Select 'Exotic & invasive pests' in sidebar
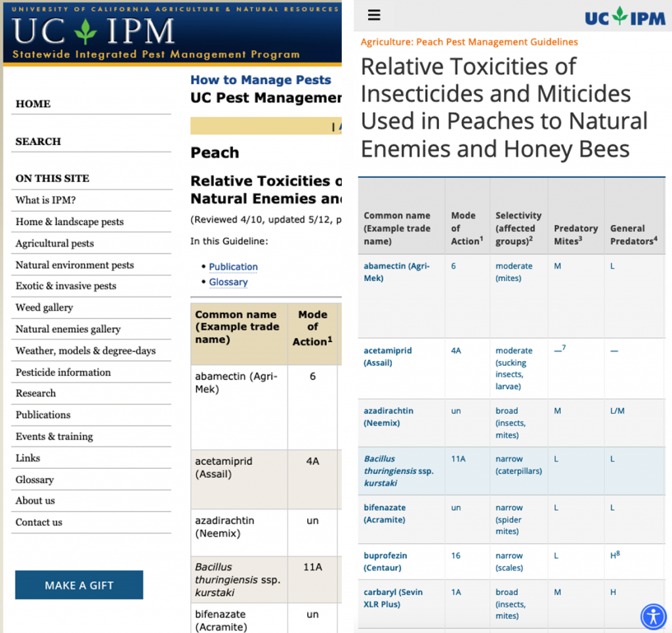 tap(66, 286)
